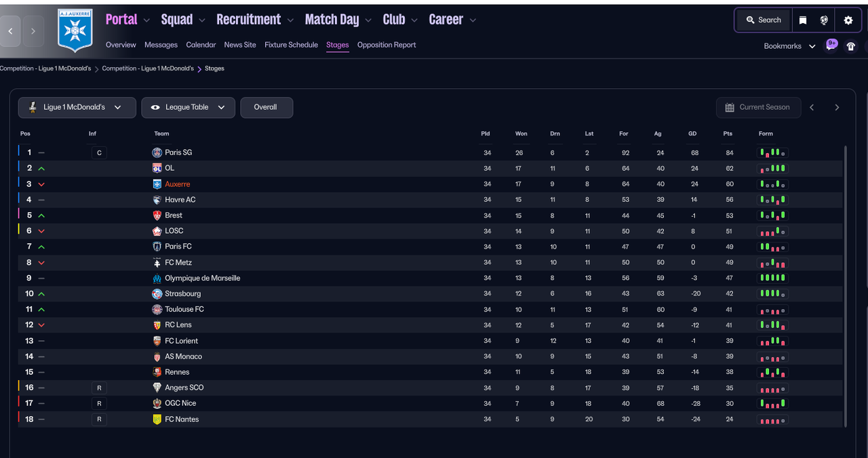Open the bookmark icon beside Search
Image resolution: width=868 pixels, height=458 pixels.
click(x=803, y=20)
